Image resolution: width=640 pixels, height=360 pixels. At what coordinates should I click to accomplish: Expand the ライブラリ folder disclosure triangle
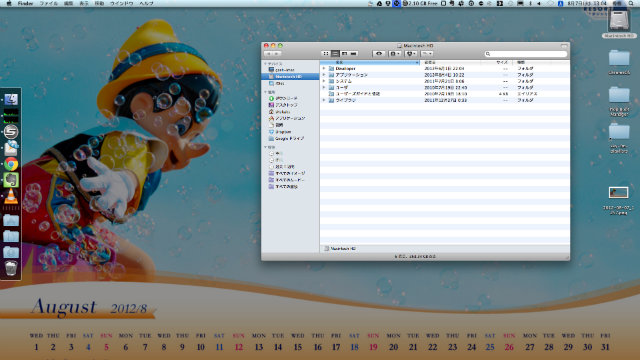324,100
